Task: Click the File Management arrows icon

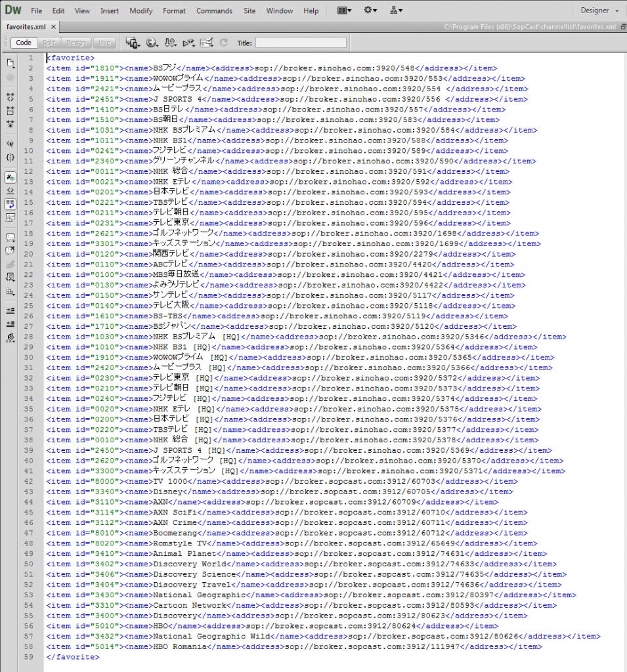Action: coord(170,43)
